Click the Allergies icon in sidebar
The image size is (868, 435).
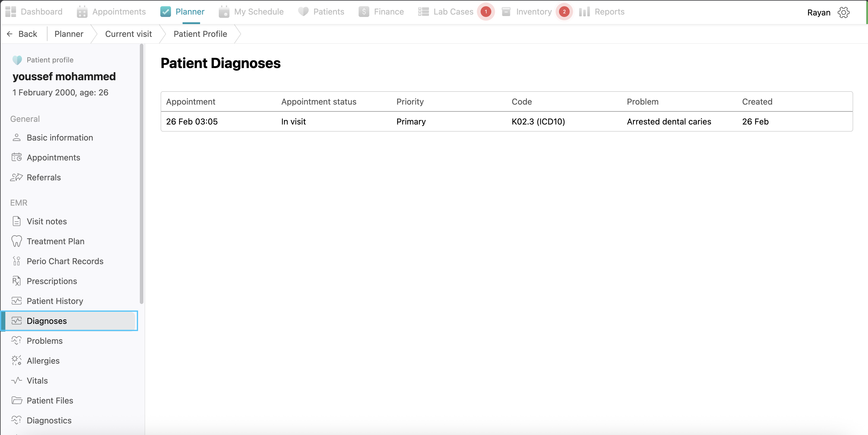click(17, 360)
